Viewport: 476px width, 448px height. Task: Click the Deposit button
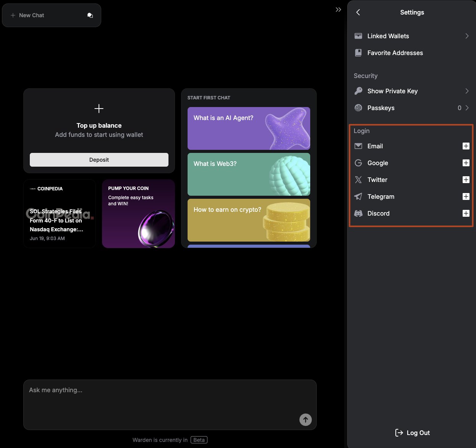(x=99, y=160)
